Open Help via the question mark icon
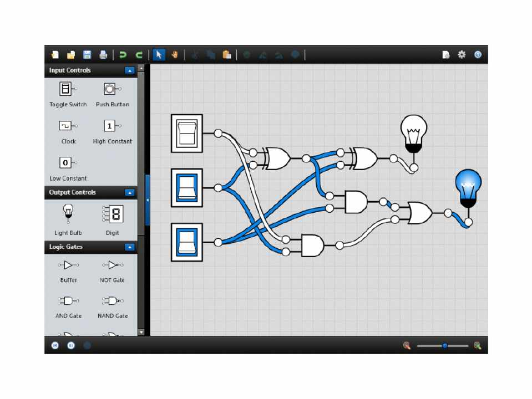 click(478, 54)
